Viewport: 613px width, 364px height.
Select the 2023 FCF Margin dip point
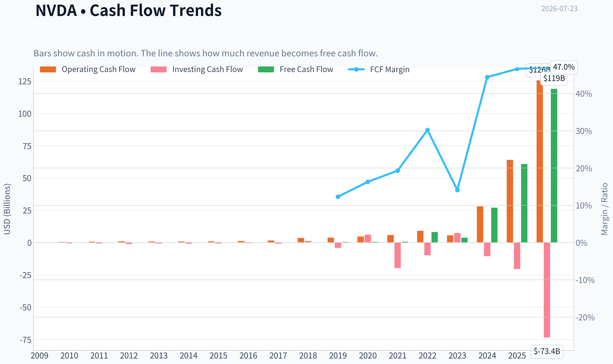point(457,190)
